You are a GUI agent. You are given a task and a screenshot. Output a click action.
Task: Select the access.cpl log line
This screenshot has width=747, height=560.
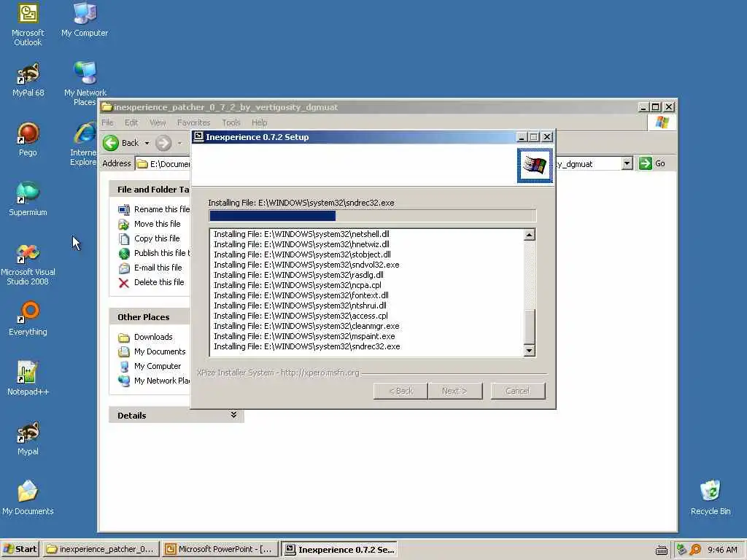click(301, 316)
